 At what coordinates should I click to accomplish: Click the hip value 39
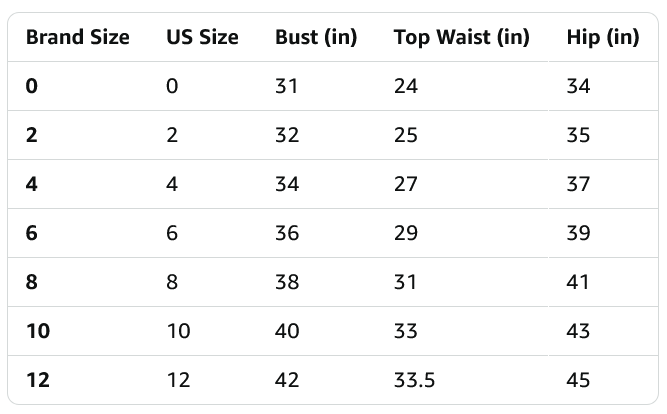click(x=578, y=233)
